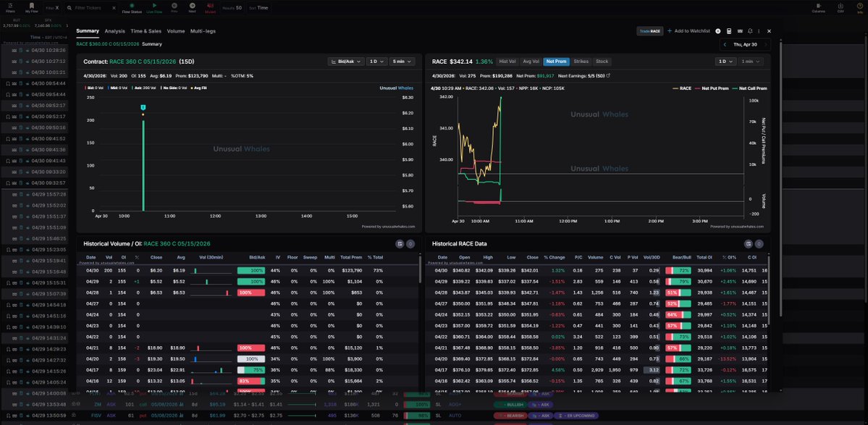This screenshot has width=868, height=425.
Task: Open the Sort Time dropdown
Action: click(258, 8)
